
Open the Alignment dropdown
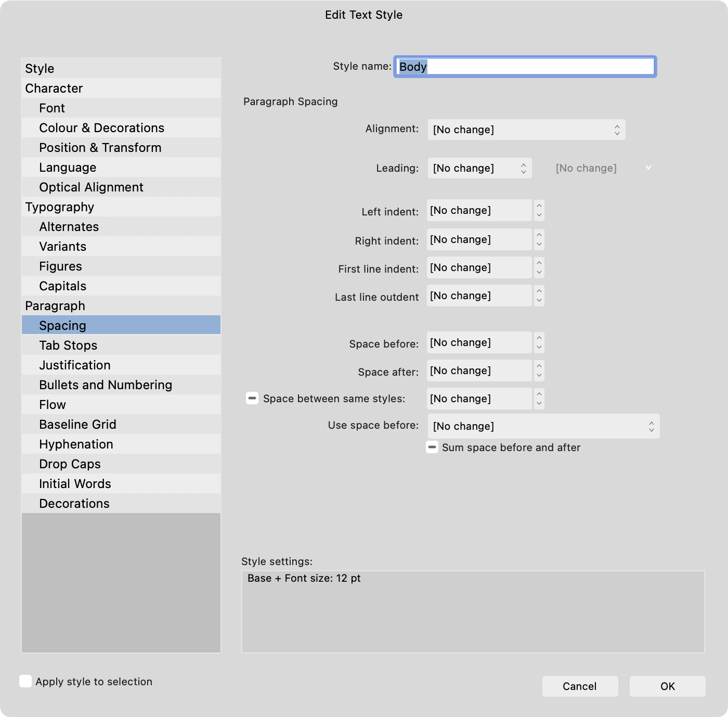point(526,129)
